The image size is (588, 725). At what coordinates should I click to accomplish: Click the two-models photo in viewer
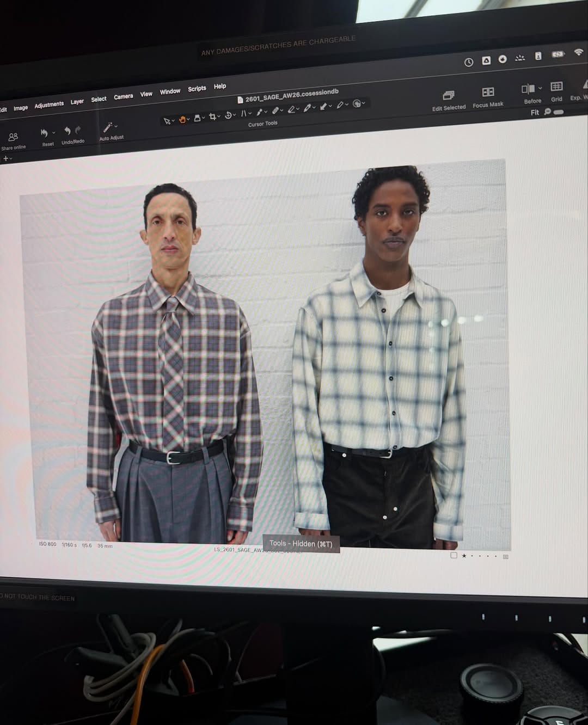(265, 355)
